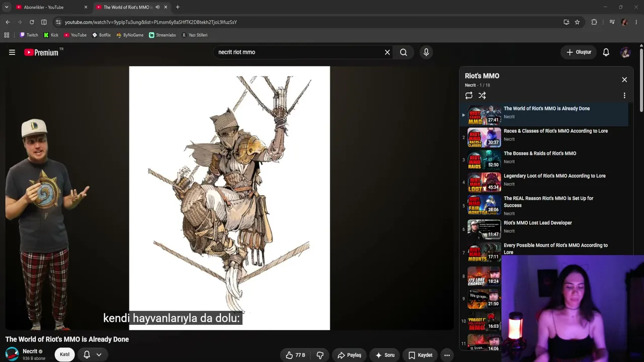Open the Streamlabs bookmark
Viewport: 644px width, 362px height.
[x=162, y=35]
